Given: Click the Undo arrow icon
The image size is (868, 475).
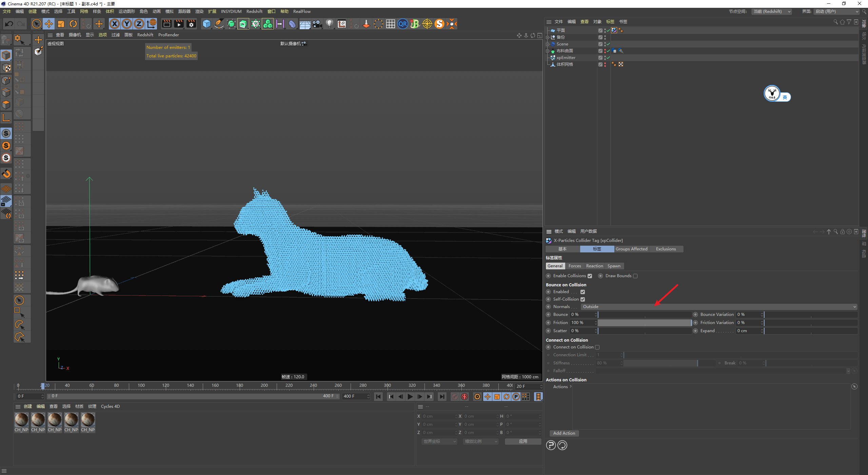Looking at the screenshot, I should (9, 24).
